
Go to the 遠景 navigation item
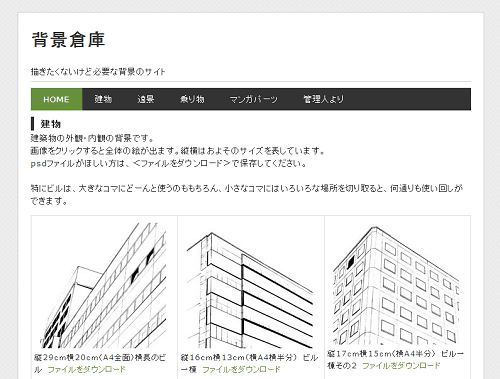click(146, 99)
